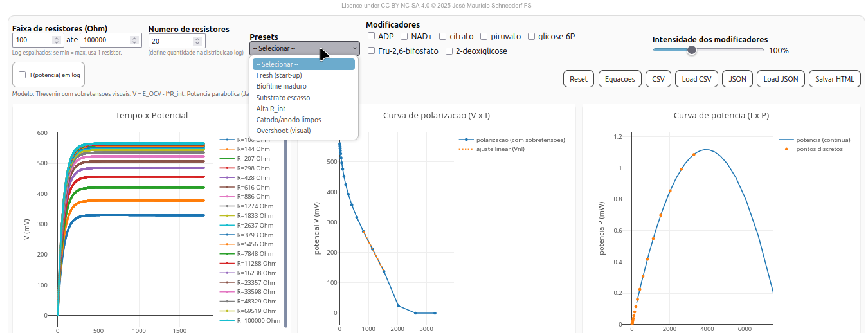Check the Fru-2,6-bifosfato modifier
The image size is (868, 333).
coord(372,51)
